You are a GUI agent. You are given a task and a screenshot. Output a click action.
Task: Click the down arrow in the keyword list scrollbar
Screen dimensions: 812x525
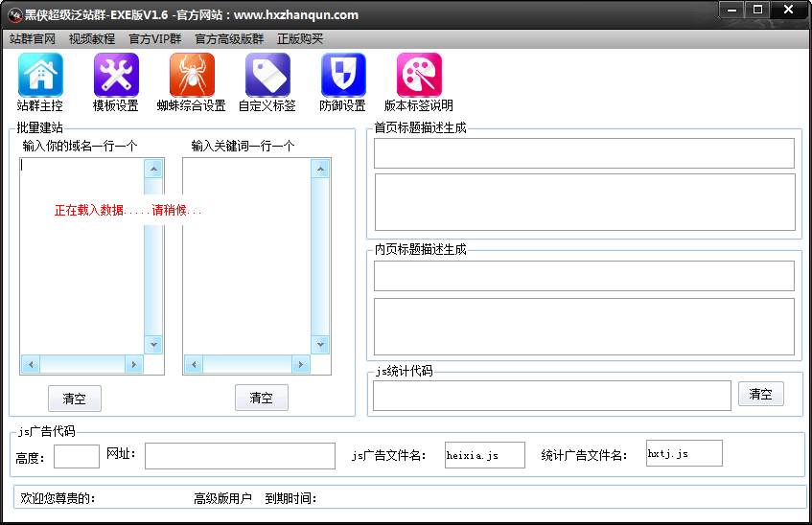320,344
